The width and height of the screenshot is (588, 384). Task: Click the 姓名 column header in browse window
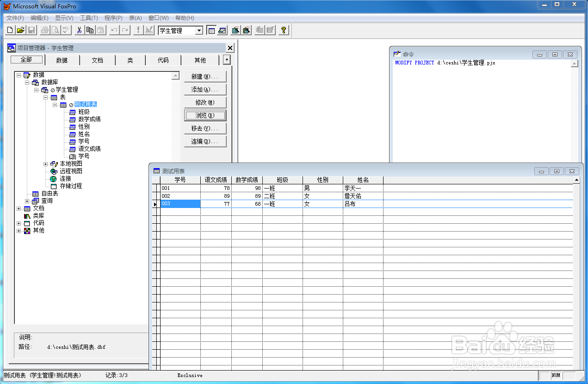coord(363,180)
